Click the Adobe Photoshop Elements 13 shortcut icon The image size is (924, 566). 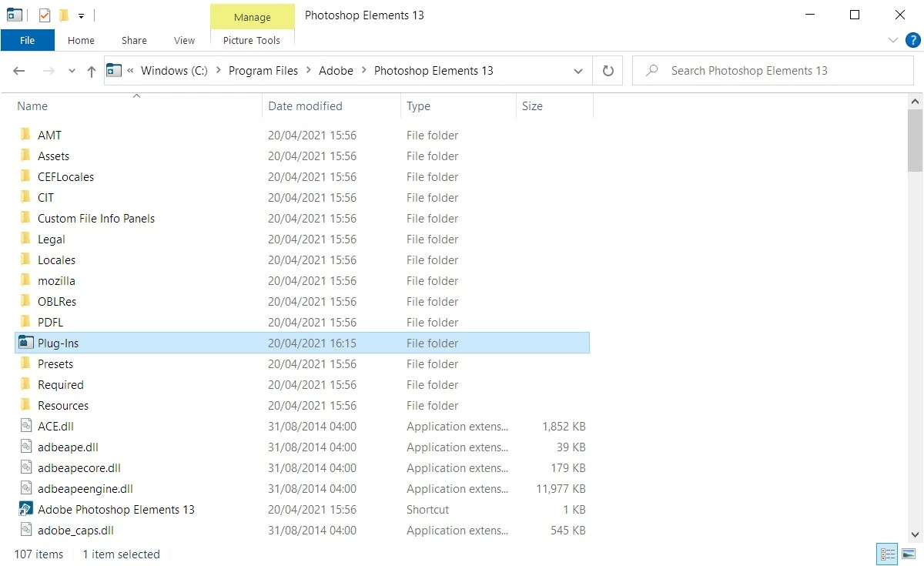click(25, 509)
